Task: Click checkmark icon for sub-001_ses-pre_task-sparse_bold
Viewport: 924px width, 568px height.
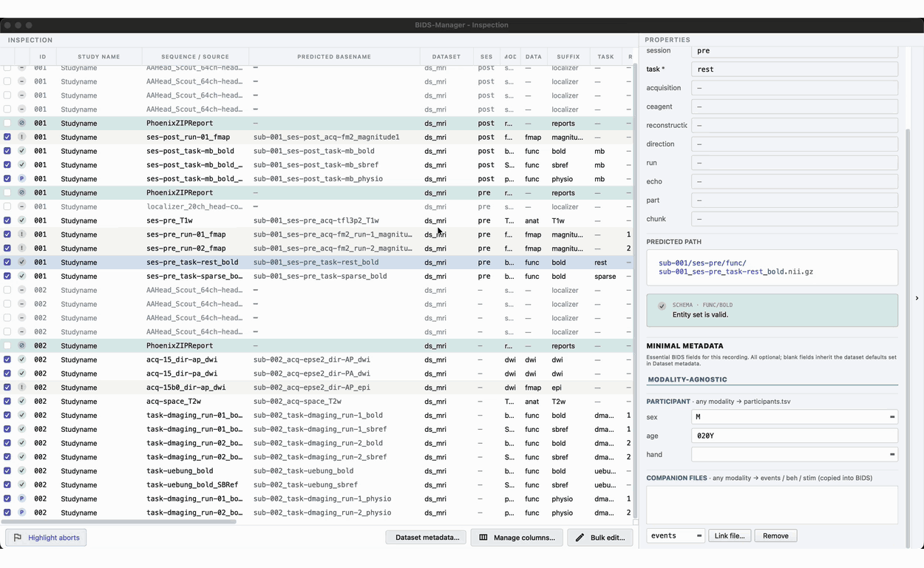Action: (22, 276)
